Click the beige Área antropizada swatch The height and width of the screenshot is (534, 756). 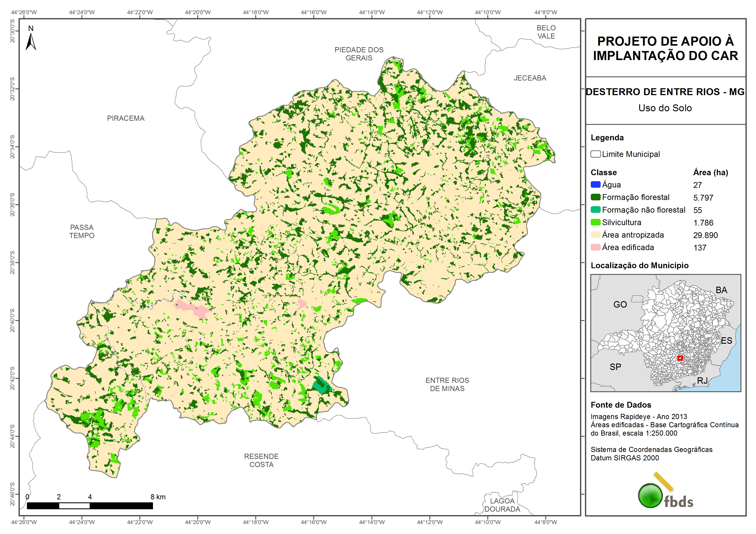(x=595, y=235)
